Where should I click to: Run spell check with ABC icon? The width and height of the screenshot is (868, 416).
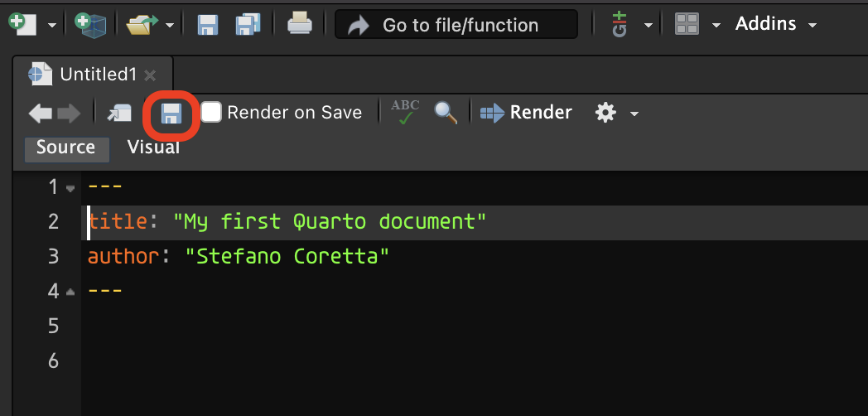click(405, 112)
